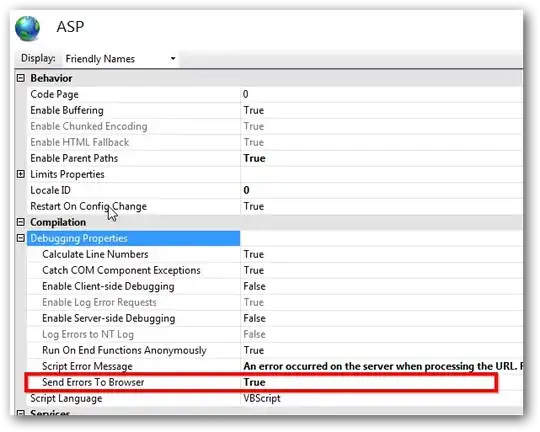Click the Send Errors To Browser True value
This screenshot has width=540, height=432.
[x=255, y=382]
